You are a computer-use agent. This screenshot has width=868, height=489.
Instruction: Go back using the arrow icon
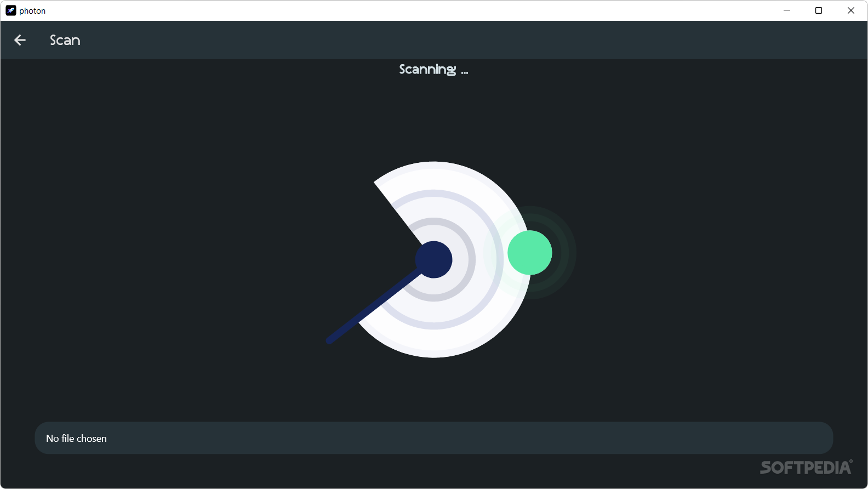pyautogui.click(x=20, y=40)
